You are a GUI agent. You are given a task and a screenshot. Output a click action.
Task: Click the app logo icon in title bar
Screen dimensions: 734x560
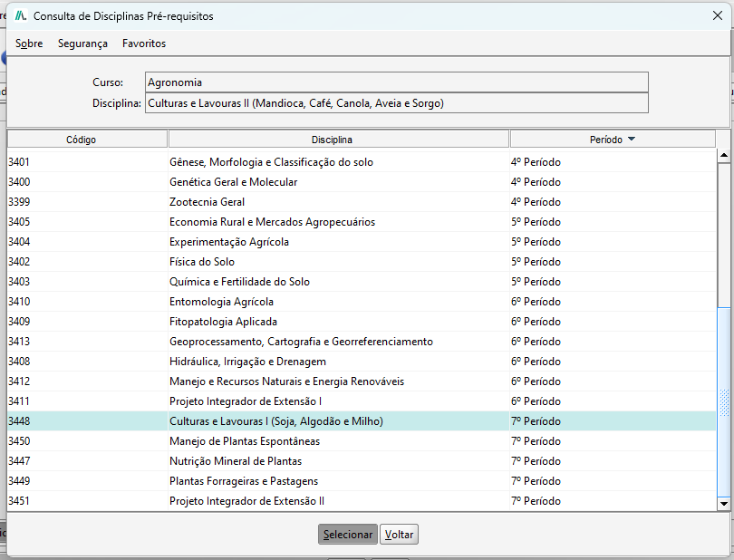(x=21, y=16)
